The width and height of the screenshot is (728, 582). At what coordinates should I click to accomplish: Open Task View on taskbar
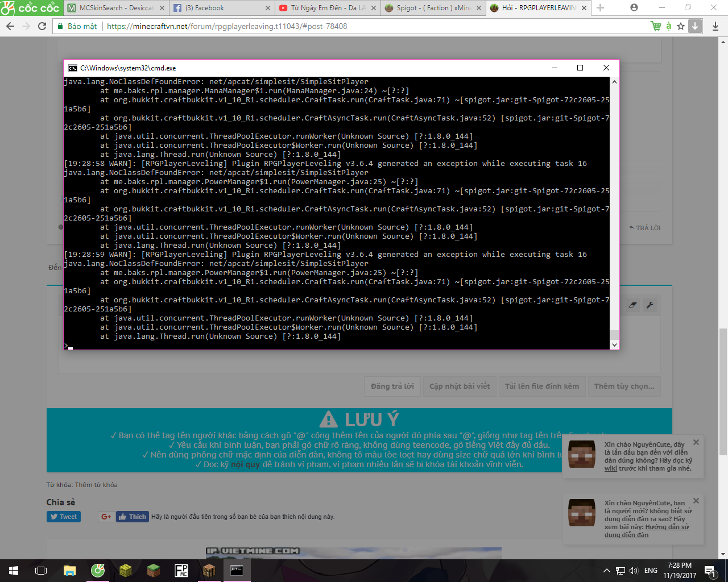click(41, 571)
